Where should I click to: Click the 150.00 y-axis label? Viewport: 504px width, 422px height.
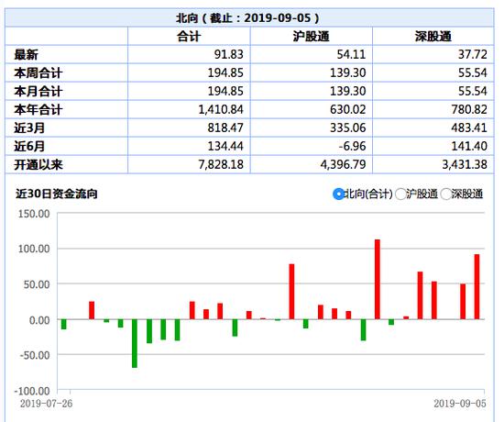coord(34,214)
